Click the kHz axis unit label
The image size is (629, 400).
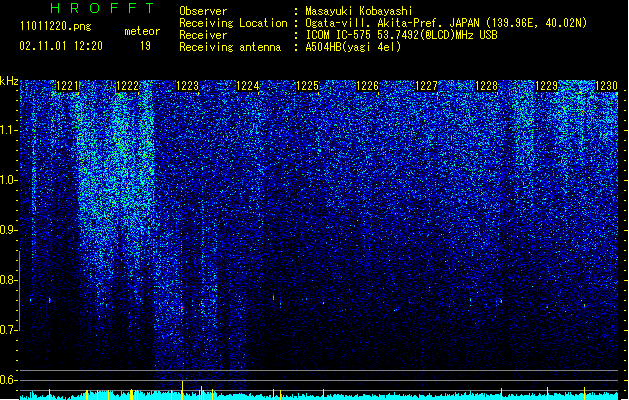[9, 82]
